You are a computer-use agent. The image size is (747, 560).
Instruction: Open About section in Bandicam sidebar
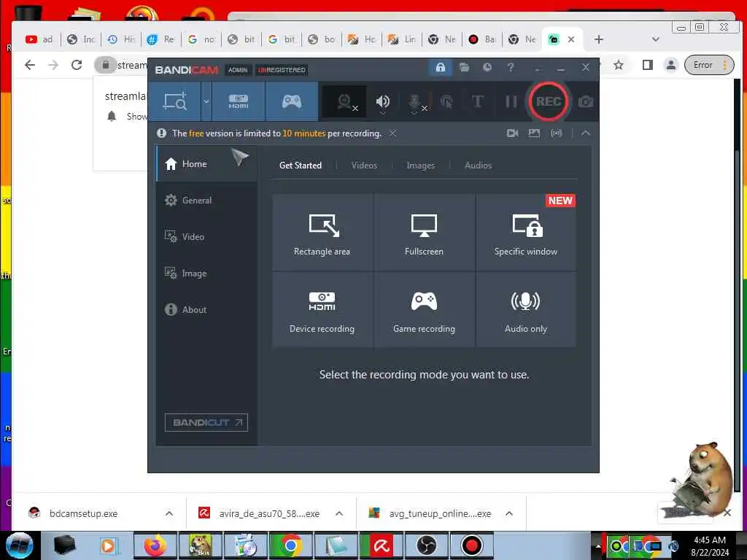pyautogui.click(x=206, y=309)
